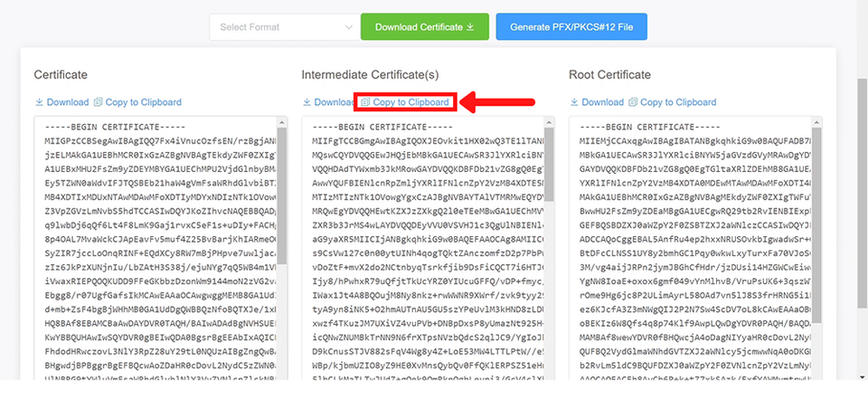Click inside the Root Certificate text box
The image size is (868, 410).
[x=687, y=253]
